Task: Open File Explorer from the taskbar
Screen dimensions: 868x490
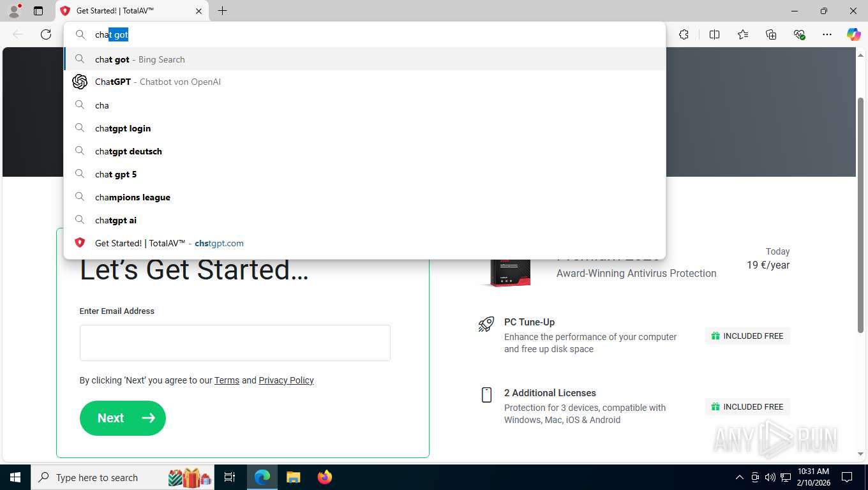Action: (x=293, y=477)
